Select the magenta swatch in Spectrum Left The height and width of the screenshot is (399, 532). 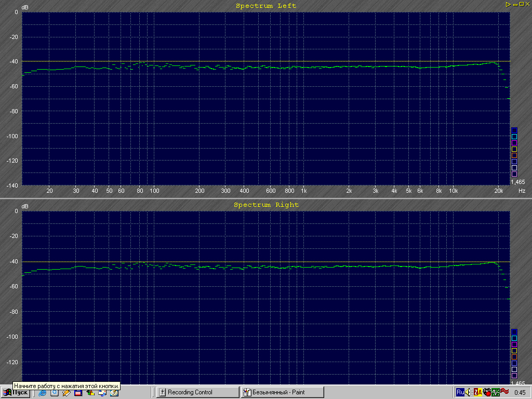[x=514, y=143]
